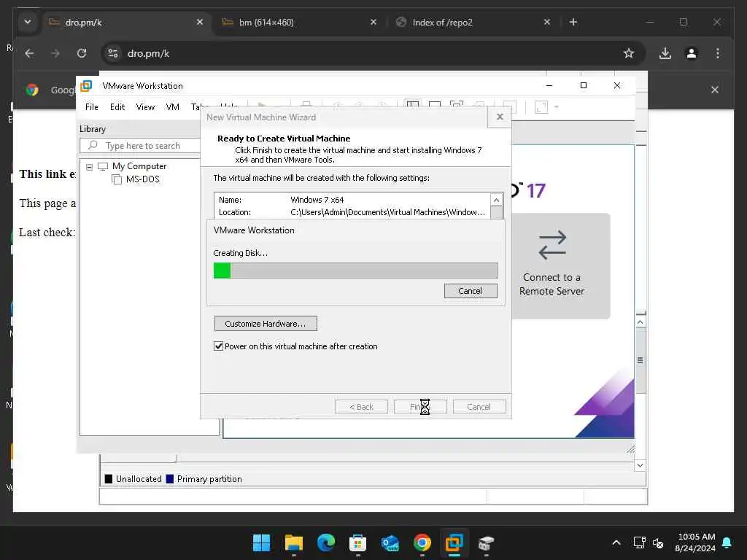The height and width of the screenshot is (560, 747).
Task: Click the Primary partition blue legend swatch
Action: pyautogui.click(x=169, y=479)
